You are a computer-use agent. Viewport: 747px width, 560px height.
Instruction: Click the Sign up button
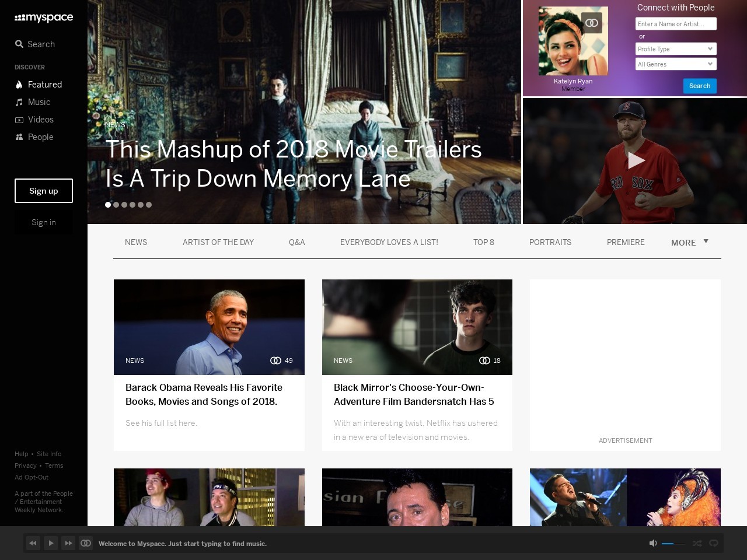point(44,191)
